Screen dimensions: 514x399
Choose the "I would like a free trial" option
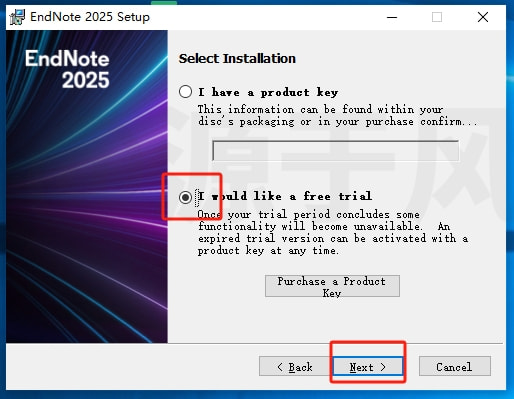click(185, 197)
